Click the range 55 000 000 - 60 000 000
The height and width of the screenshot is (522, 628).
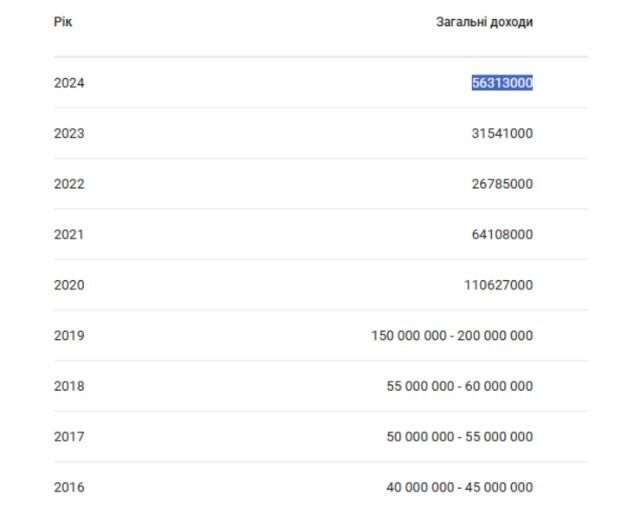tap(460, 386)
